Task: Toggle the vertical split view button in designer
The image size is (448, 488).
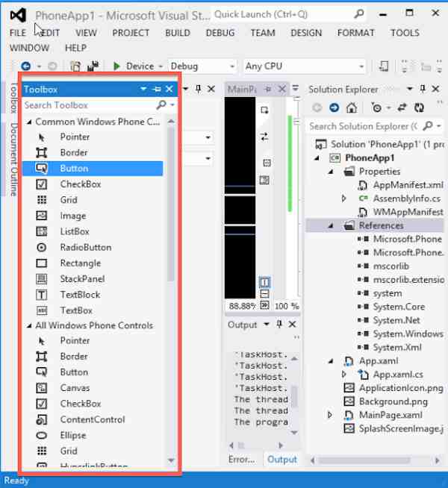Action: [x=264, y=282]
